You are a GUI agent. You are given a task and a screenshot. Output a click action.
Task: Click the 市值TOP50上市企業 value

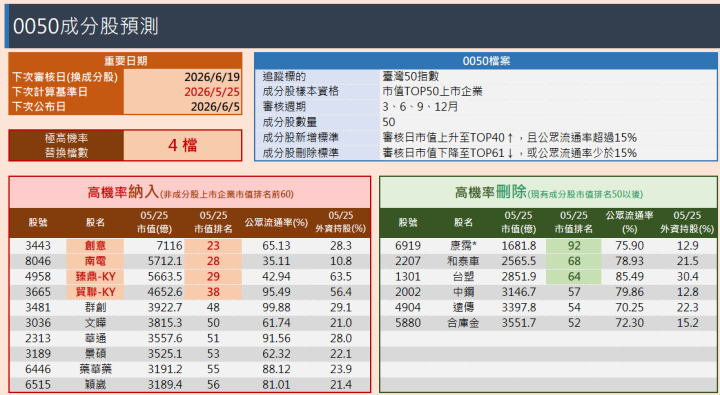[x=432, y=91]
